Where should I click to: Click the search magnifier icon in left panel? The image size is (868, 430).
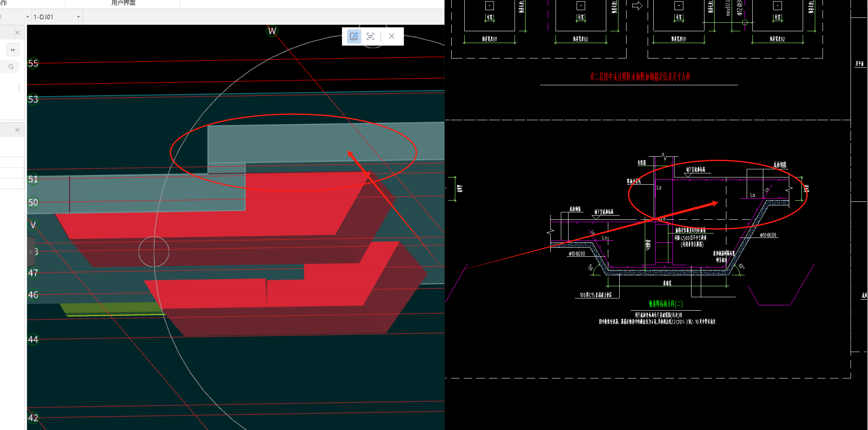(11, 67)
